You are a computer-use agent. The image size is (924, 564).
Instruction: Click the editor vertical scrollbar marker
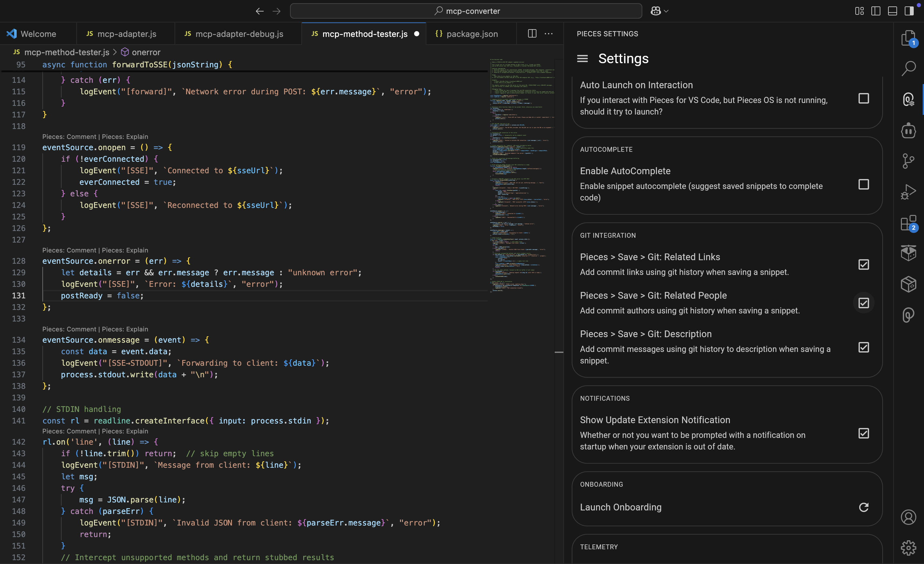point(559,352)
